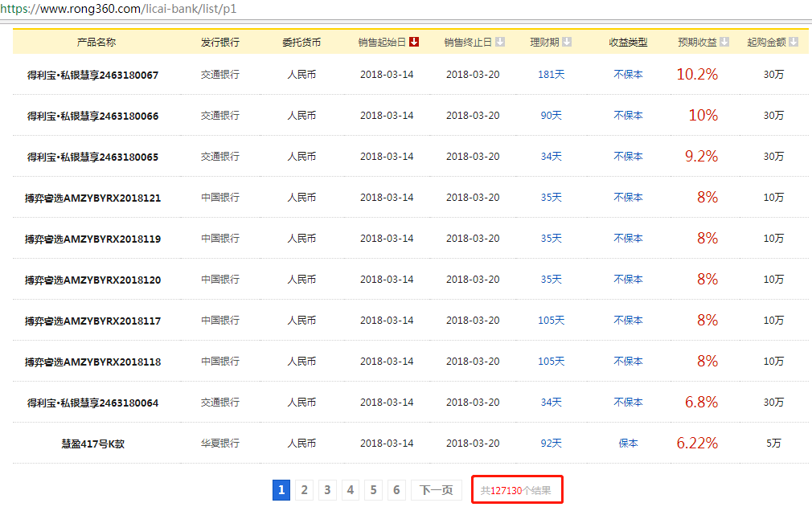Open product 得利宝·私银慧享2463180066

92,116
